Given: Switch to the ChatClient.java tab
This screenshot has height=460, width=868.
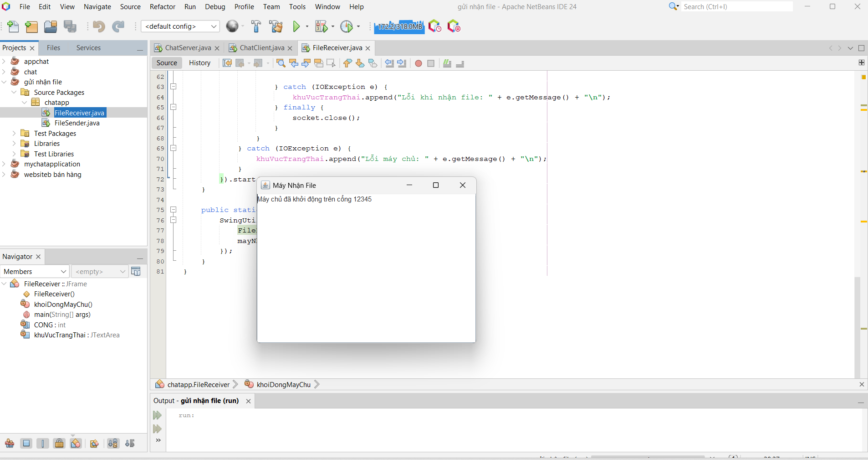Looking at the screenshot, I should pos(262,48).
